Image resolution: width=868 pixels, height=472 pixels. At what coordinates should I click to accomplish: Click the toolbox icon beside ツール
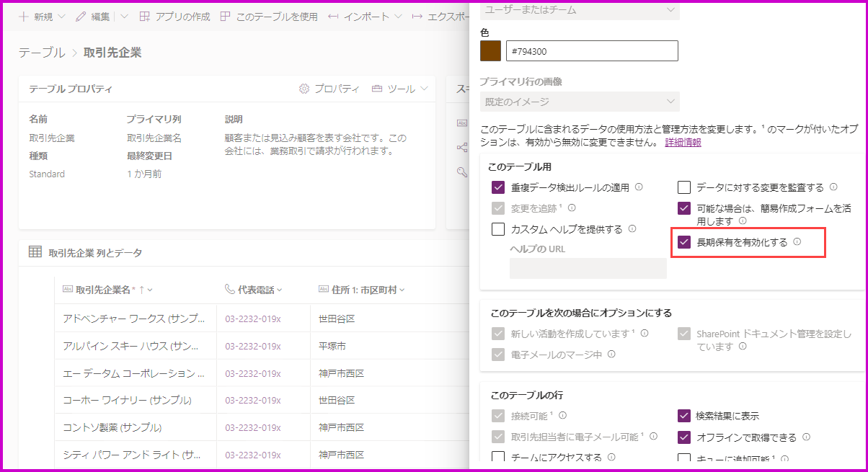[x=377, y=89]
